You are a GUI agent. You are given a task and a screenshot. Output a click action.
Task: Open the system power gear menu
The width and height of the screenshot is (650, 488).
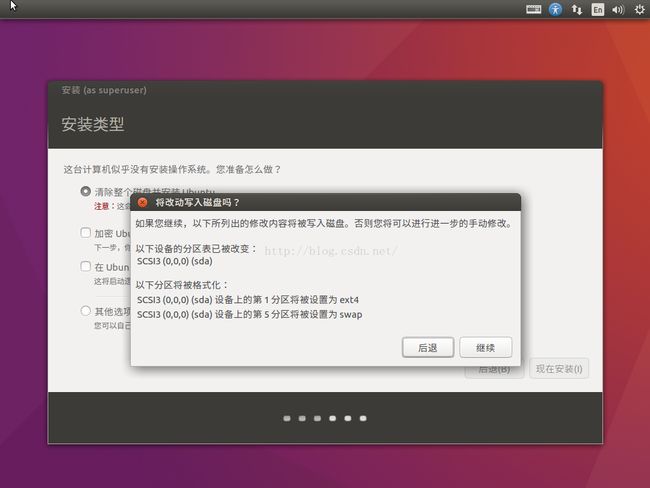tap(640, 9)
